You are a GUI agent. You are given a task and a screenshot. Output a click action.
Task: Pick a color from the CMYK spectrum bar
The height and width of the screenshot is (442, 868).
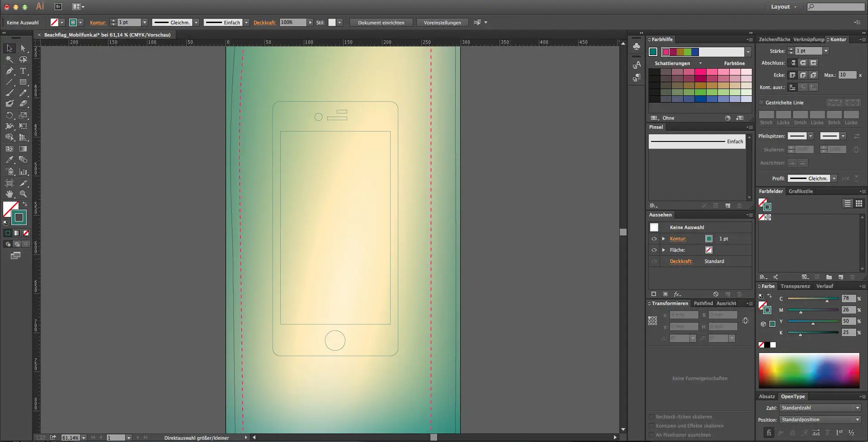(x=809, y=371)
